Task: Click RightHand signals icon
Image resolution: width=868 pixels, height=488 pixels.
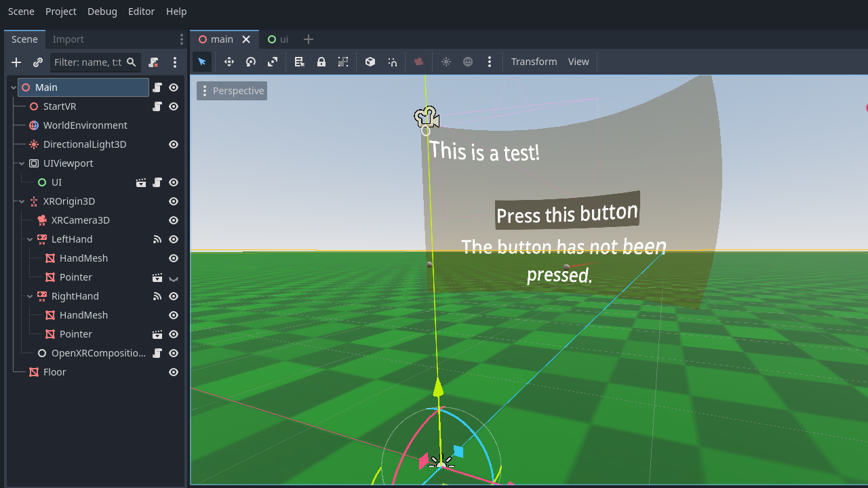Action: click(x=157, y=296)
